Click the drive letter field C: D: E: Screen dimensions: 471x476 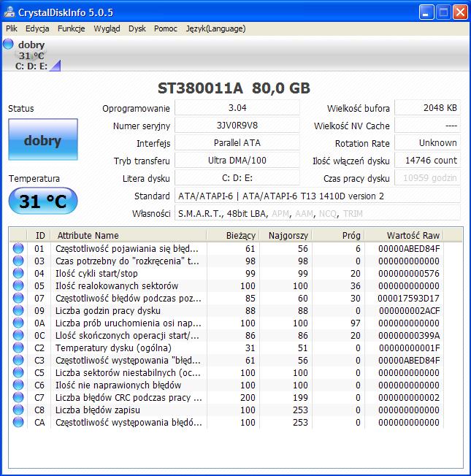click(237, 178)
